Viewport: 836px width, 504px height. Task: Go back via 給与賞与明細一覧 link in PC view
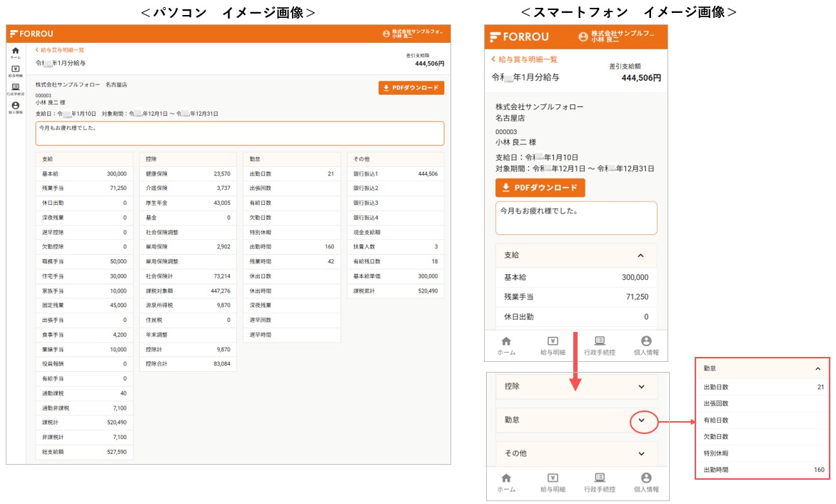pyautogui.click(x=60, y=50)
